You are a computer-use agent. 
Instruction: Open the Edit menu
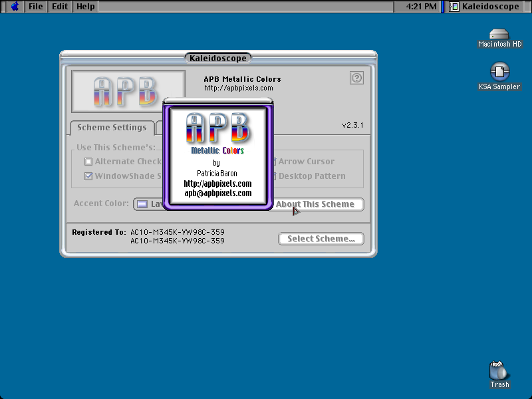point(60,7)
